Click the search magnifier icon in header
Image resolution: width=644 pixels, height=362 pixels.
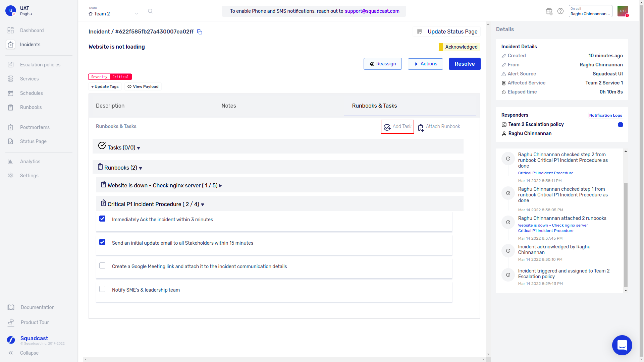150,11
